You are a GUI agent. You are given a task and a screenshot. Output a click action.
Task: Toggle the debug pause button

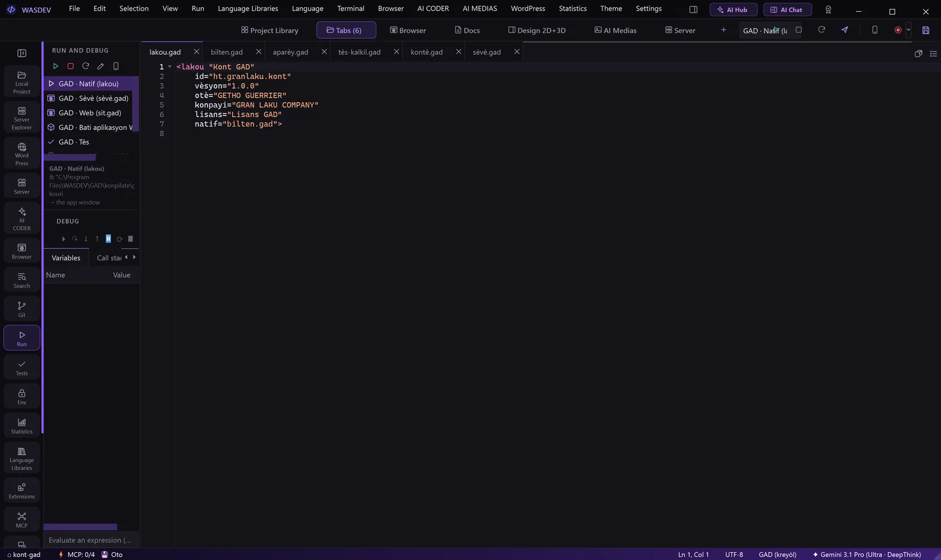tap(108, 239)
